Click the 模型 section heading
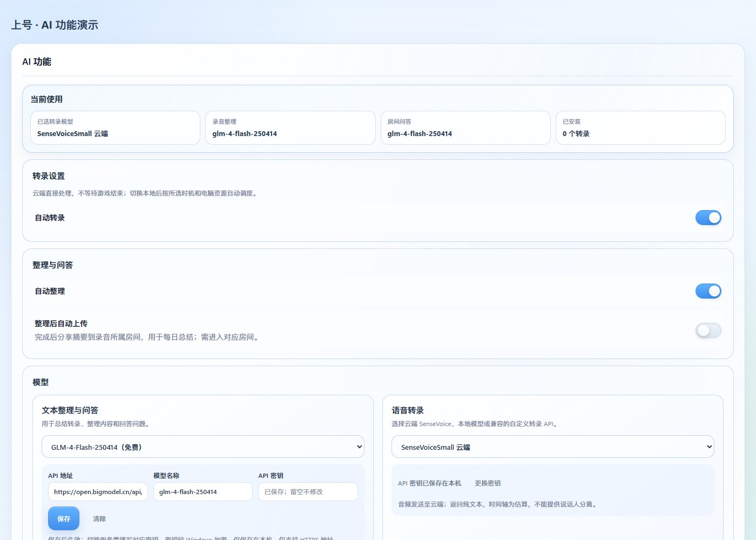Viewport: 756px width, 540px height. (40, 382)
